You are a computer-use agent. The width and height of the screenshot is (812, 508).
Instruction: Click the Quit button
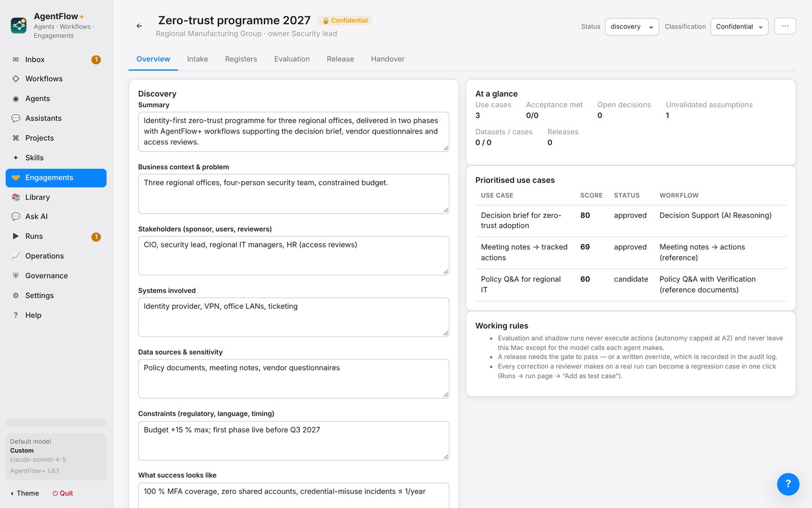[x=63, y=493]
